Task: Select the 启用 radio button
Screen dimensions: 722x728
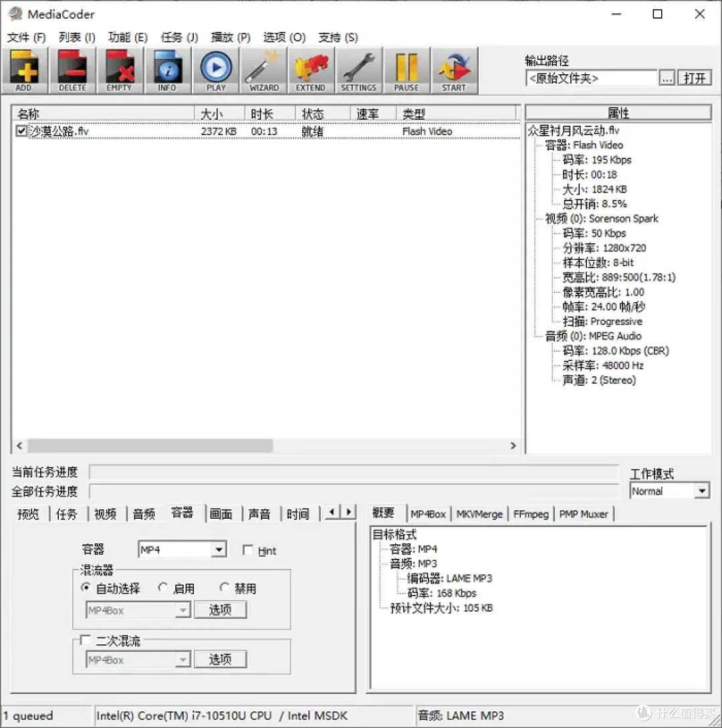Action: tap(162, 588)
